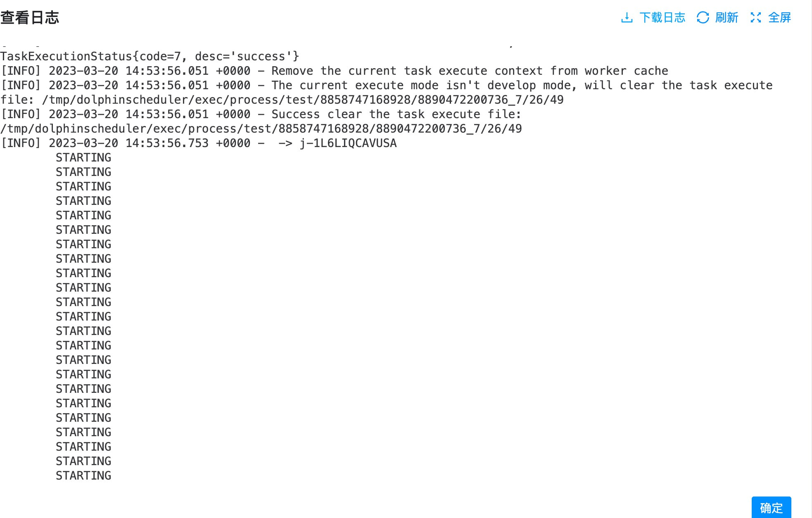Confirm with the 确定 button
This screenshot has width=812, height=518.
(x=771, y=508)
